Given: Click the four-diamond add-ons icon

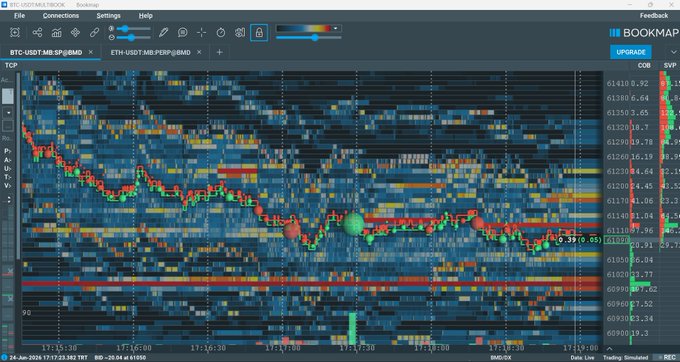Looking at the screenshot, I should coord(75,33).
